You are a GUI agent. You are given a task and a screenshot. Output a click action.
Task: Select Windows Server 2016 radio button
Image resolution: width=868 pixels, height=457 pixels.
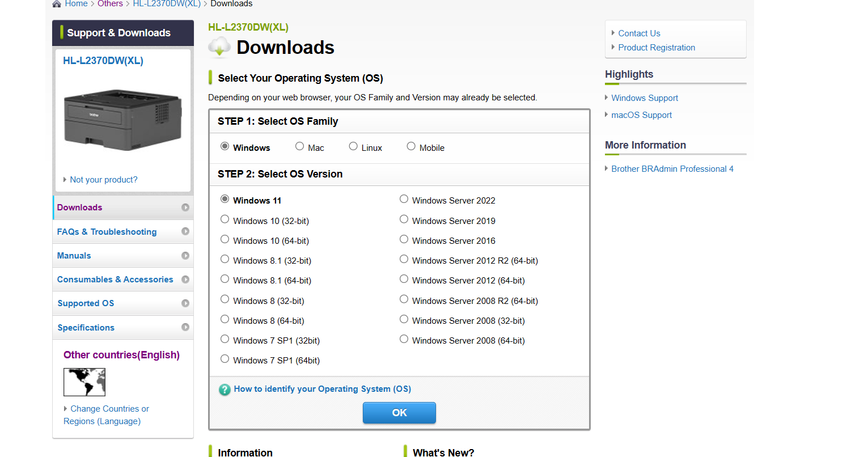(x=404, y=239)
